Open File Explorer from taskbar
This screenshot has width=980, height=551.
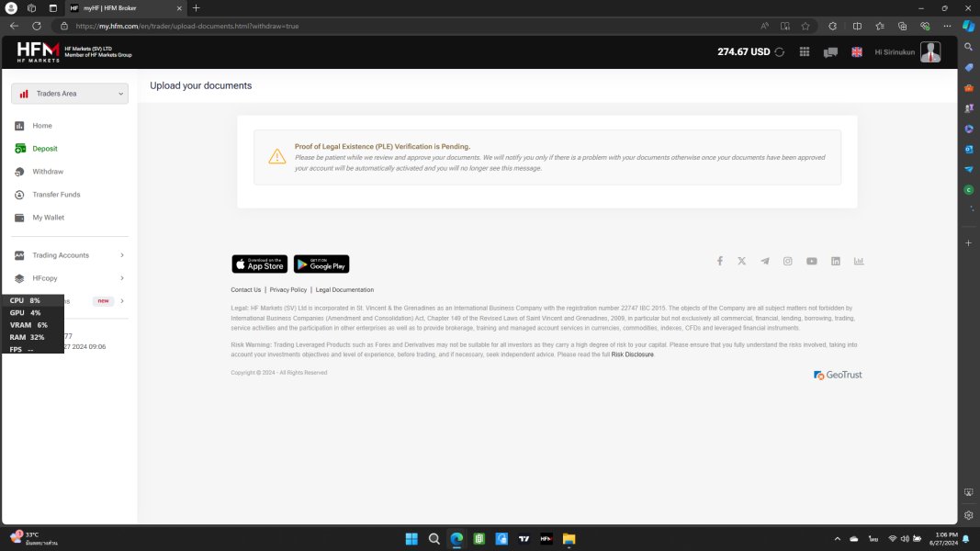(x=569, y=538)
